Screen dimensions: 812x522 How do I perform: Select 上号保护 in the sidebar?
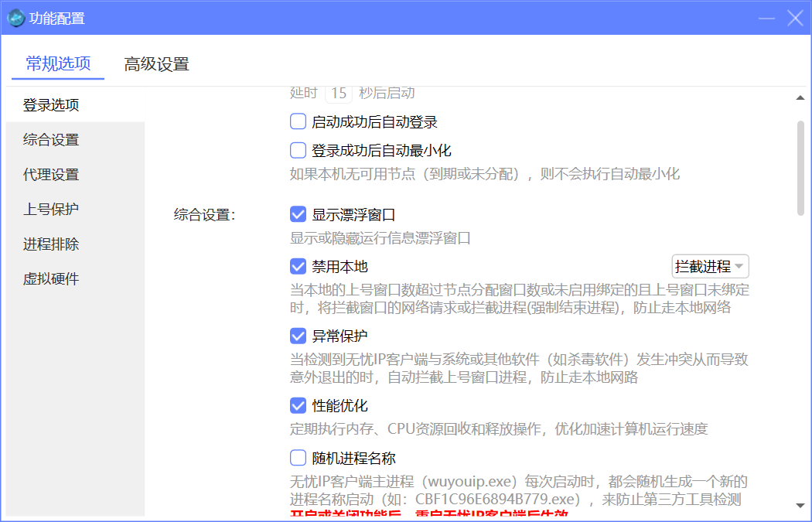tap(51, 210)
